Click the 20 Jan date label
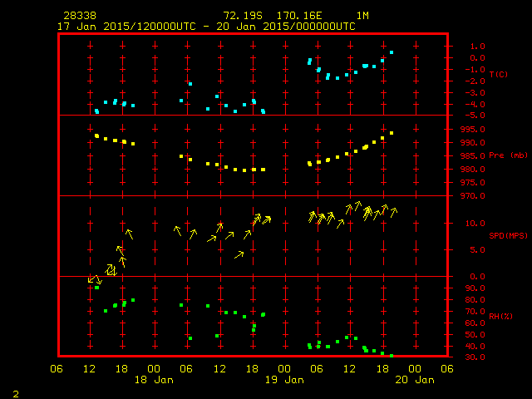532x399 pixels. click(x=414, y=379)
